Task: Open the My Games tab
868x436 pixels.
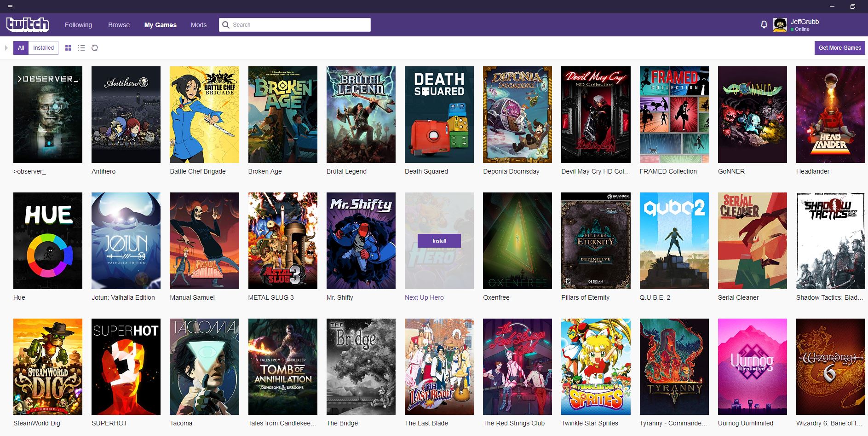Action: 160,25
